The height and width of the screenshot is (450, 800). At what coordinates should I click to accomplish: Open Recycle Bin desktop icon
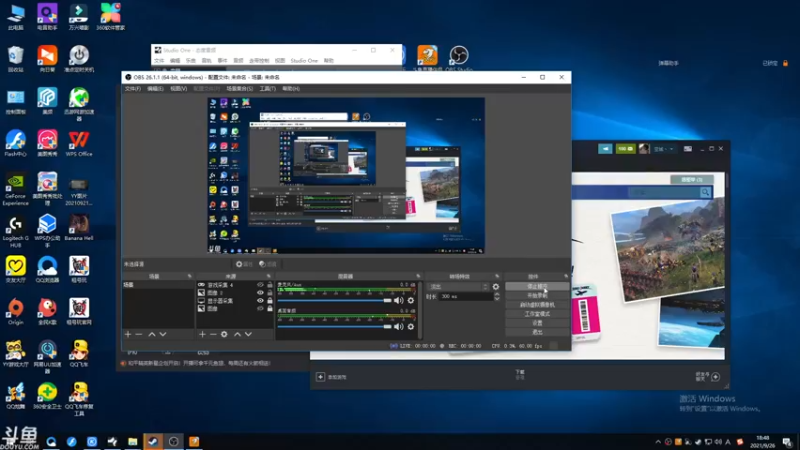(15, 59)
